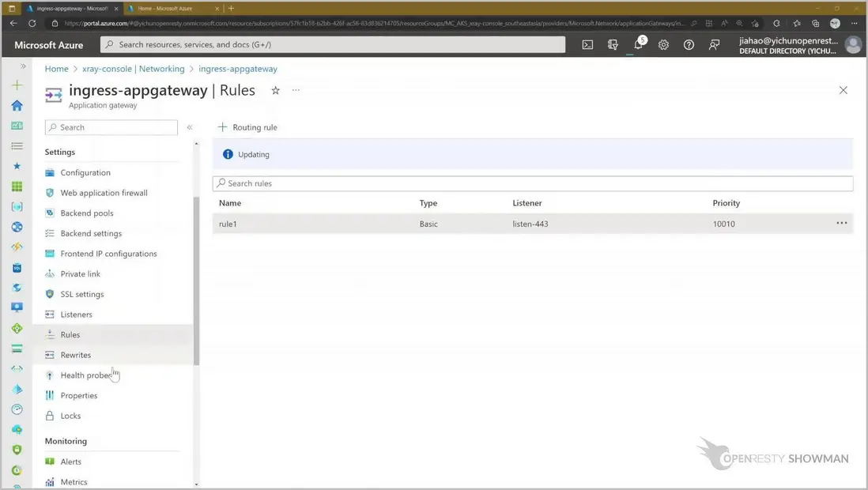Image resolution: width=868 pixels, height=490 pixels.
Task: Click Create a resource plus icon
Action: pyautogui.click(x=17, y=85)
